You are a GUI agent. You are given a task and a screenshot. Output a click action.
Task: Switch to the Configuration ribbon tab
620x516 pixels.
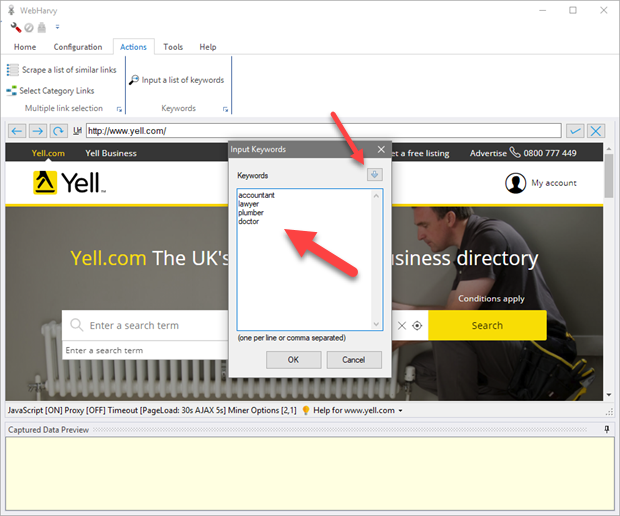point(78,47)
